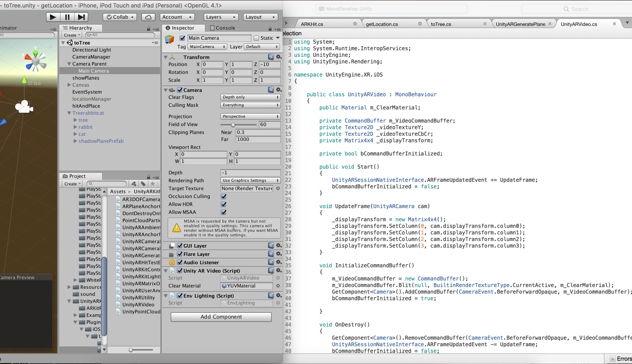This screenshot has height=364, width=632.
Task: Open the Collab dropdown
Action: coord(120,17)
